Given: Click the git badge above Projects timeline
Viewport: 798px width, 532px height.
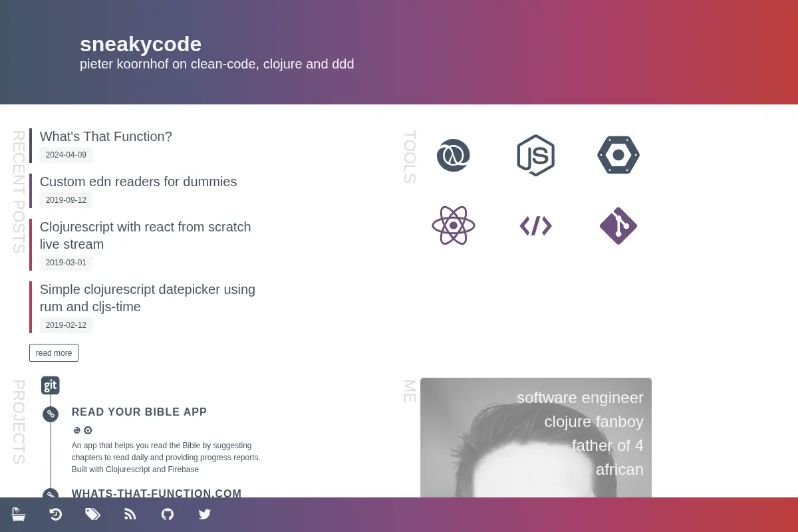Looking at the screenshot, I should coord(51,386).
